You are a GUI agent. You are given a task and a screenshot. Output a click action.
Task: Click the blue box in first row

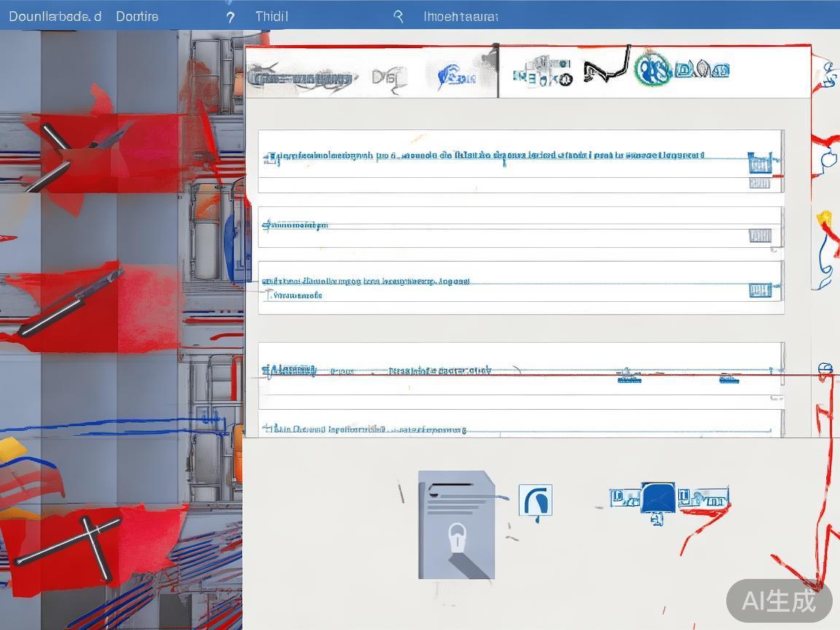tap(759, 163)
